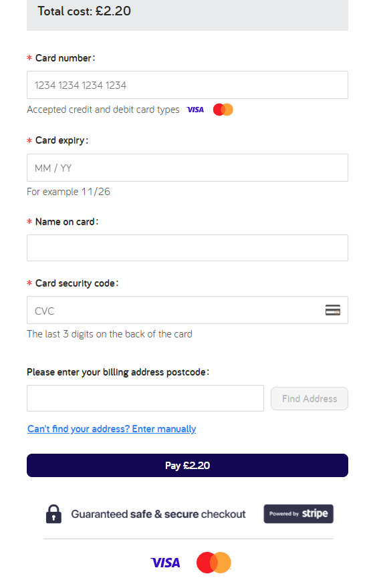Viewport: 375px width, 588px height.
Task: Click the Powered by Stripe badge
Action: click(x=299, y=514)
